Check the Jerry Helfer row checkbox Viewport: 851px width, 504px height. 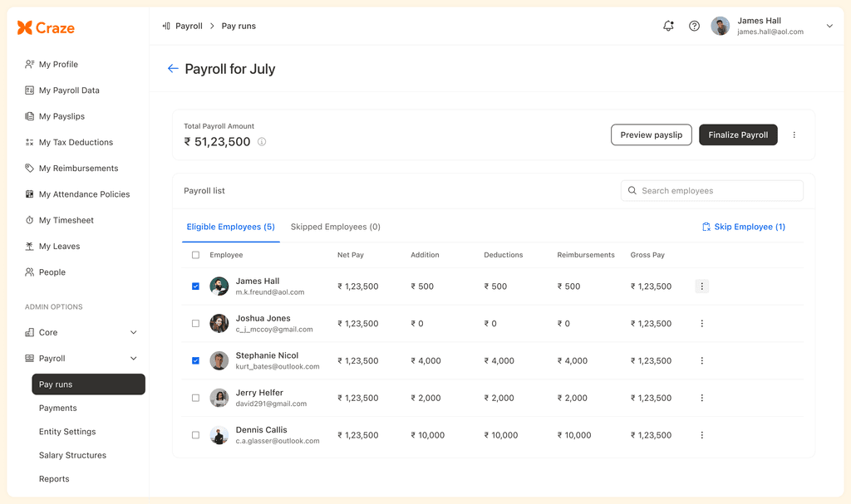(196, 398)
